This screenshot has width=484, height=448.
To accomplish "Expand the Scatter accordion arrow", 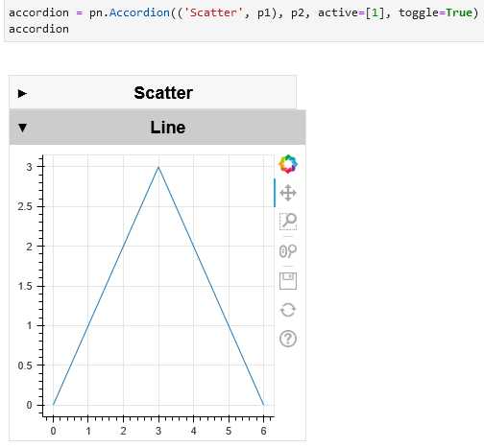I will tap(22, 93).
